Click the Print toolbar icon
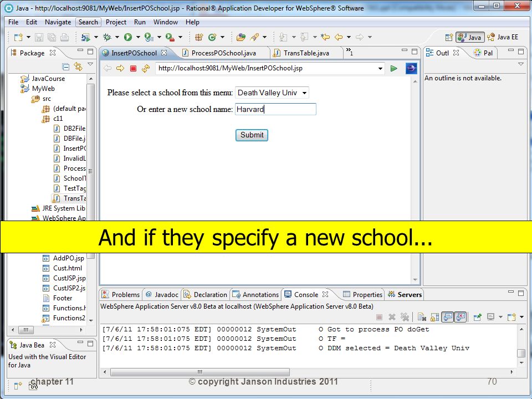Image resolution: width=532 pixels, height=399 pixels. (x=64, y=37)
